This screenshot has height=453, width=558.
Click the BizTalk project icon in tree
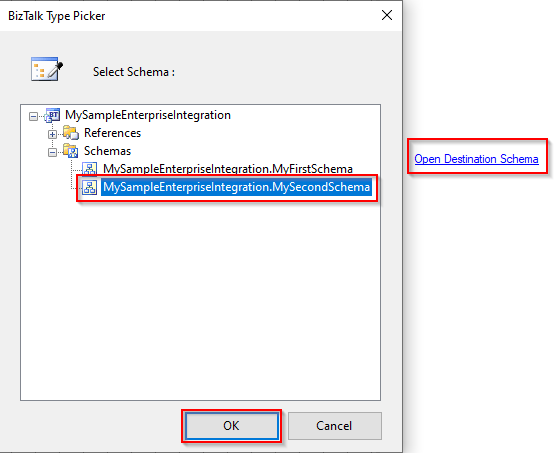(x=52, y=115)
